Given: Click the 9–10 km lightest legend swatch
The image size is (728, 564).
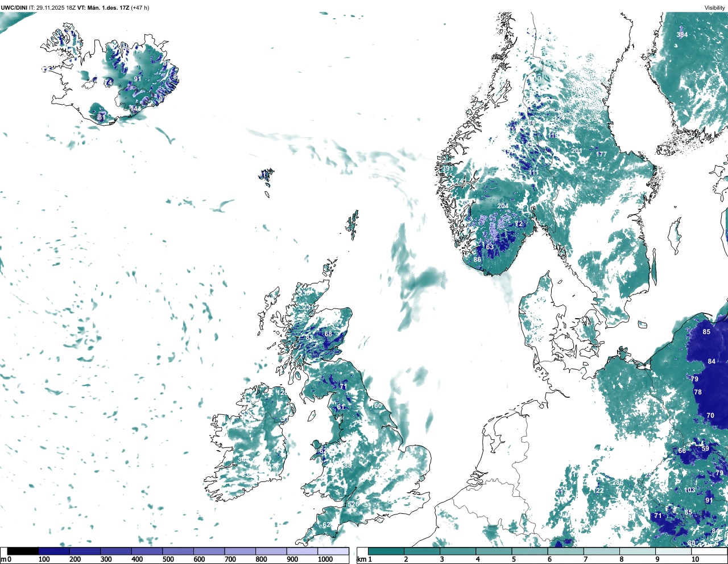Looking at the screenshot, I should (x=674, y=551).
